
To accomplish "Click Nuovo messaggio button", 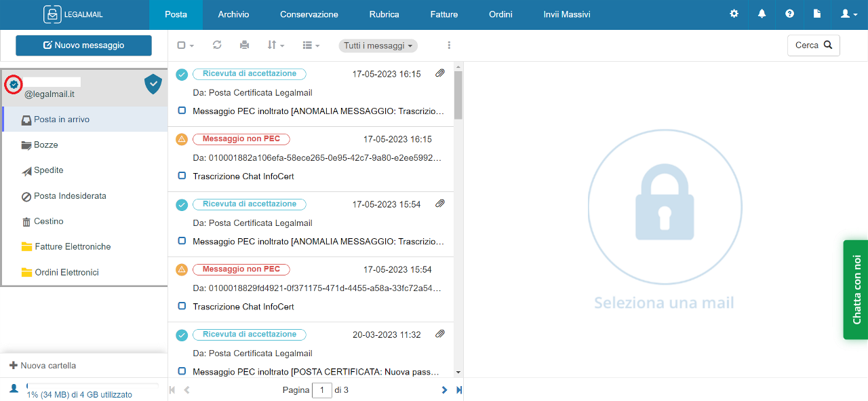I will (x=83, y=45).
